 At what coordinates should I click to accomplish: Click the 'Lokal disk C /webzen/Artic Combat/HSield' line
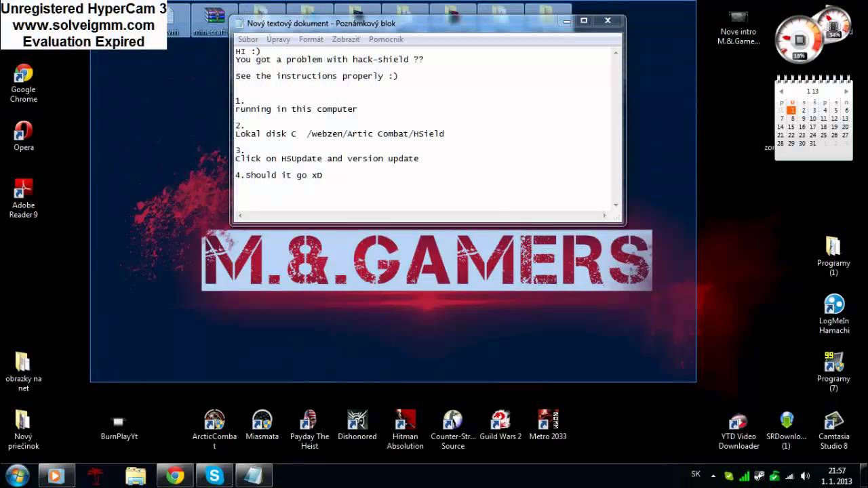[340, 134]
